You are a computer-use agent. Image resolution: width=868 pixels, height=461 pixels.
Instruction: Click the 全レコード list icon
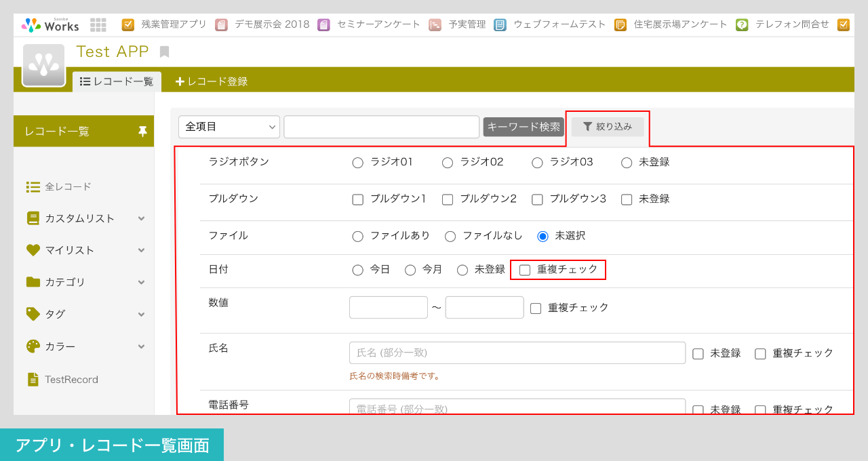pyautogui.click(x=33, y=186)
